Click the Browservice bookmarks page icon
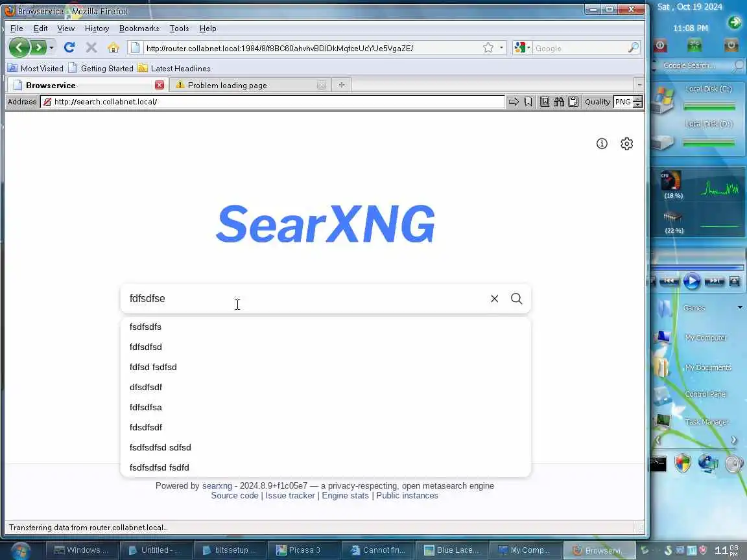The width and height of the screenshot is (747, 560). point(545,101)
